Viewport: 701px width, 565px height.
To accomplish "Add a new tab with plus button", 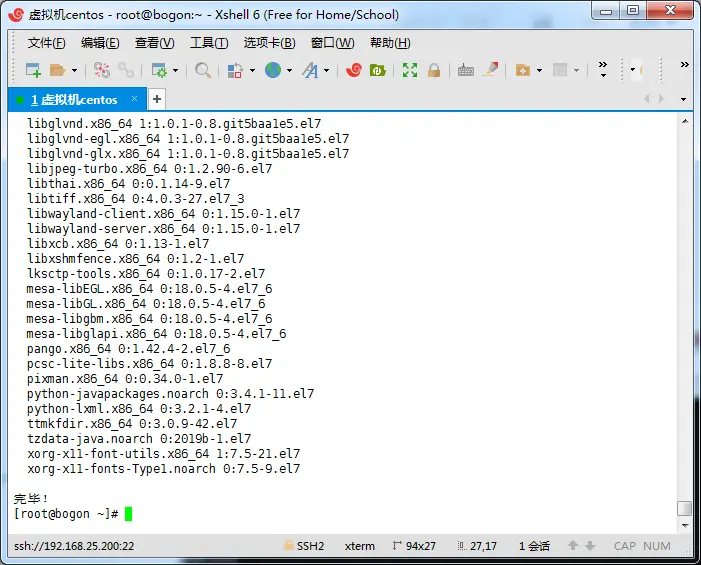I will 156,99.
